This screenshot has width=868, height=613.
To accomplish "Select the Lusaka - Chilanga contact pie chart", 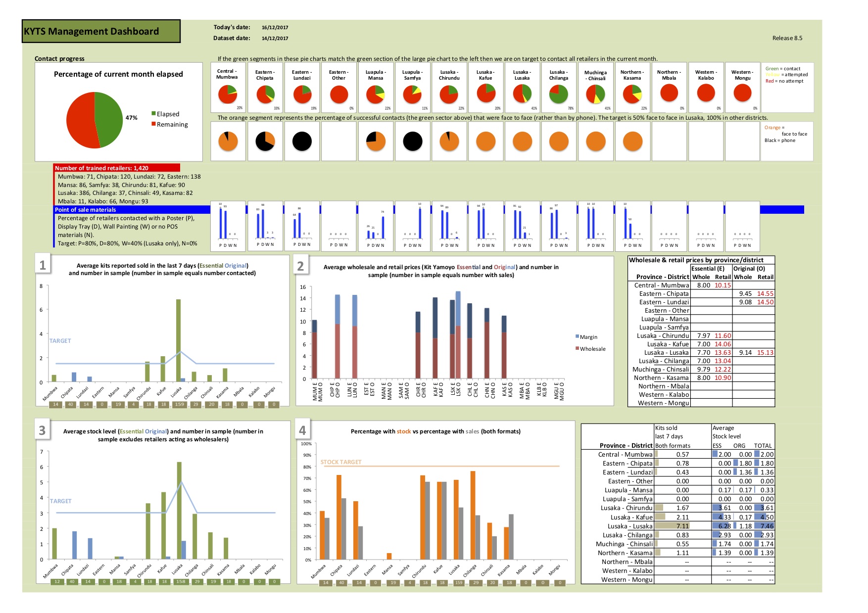I will click(x=559, y=94).
